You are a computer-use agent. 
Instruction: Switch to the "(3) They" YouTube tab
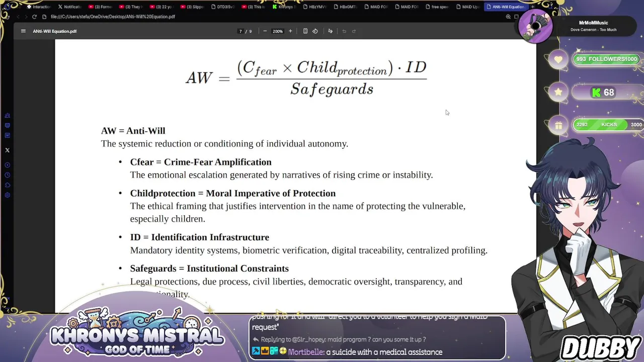[x=130, y=7]
